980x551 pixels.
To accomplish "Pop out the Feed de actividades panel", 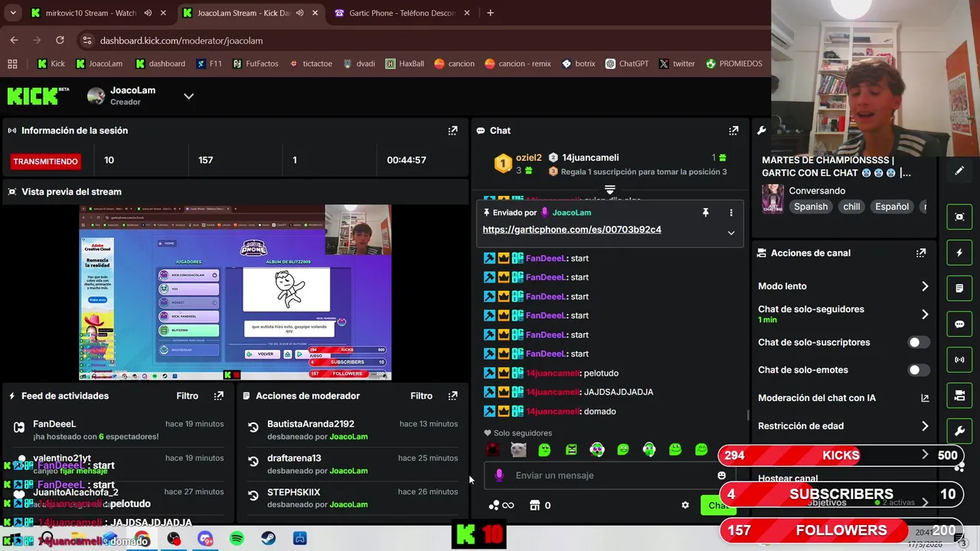I will (x=219, y=396).
